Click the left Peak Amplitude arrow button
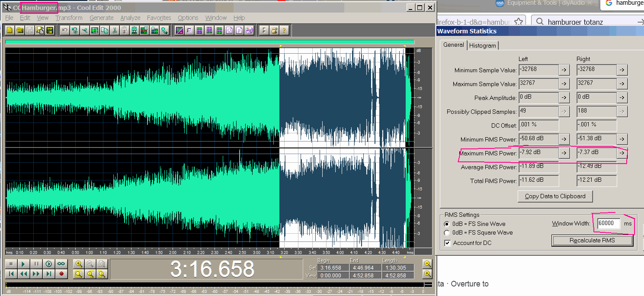Viewport: 644px width, 296px height. point(564,97)
